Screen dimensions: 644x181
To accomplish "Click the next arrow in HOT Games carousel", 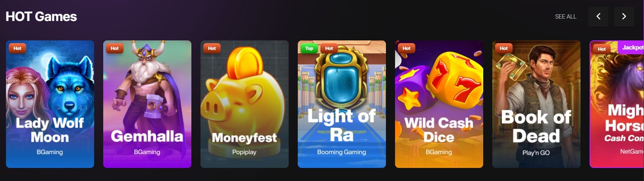I will (624, 16).
